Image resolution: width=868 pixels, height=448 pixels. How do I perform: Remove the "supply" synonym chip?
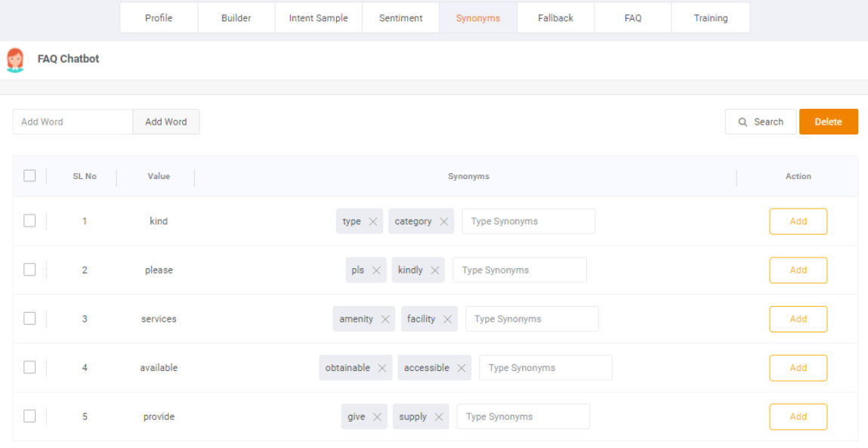(439, 416)
